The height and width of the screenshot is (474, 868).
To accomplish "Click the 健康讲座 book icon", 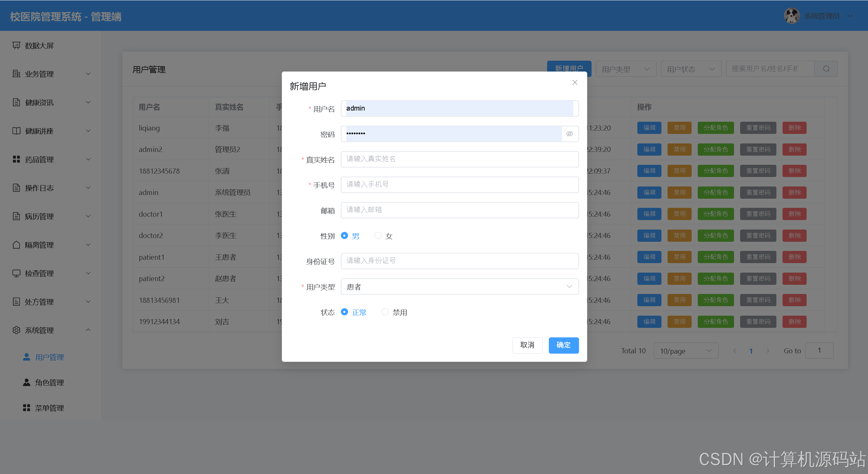I will click(x=16, y=131).
